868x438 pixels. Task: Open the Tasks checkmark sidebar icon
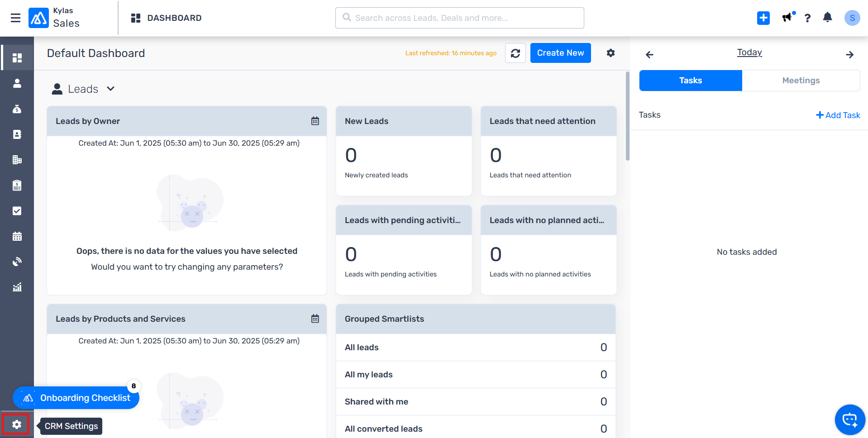pos(17,211)
